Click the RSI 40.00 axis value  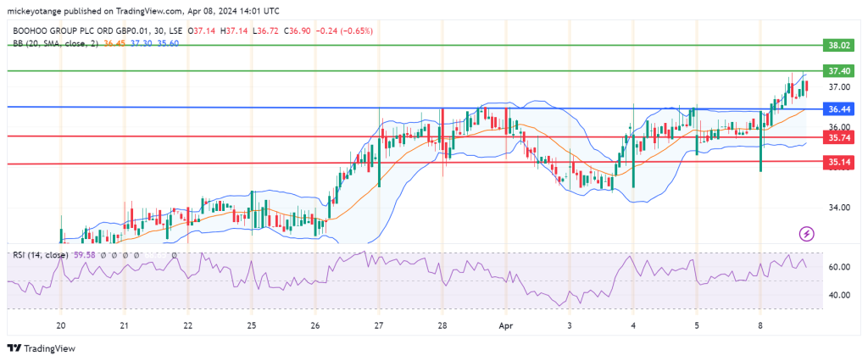(839, 295)
